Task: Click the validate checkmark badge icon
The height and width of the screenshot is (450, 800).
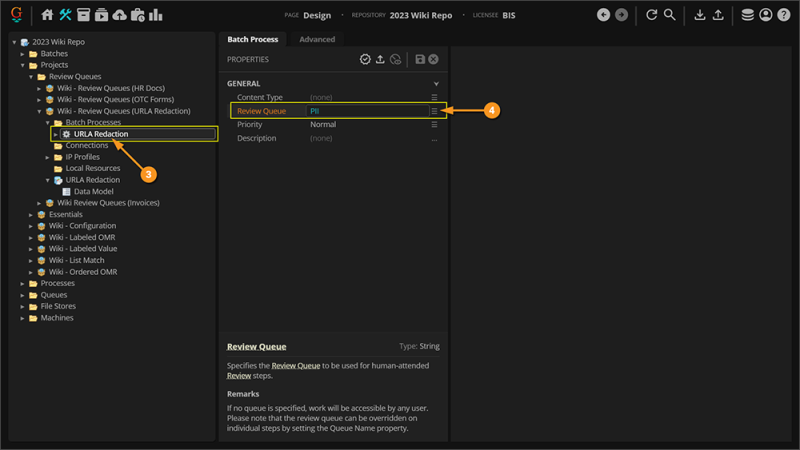Action: [365, 60]
